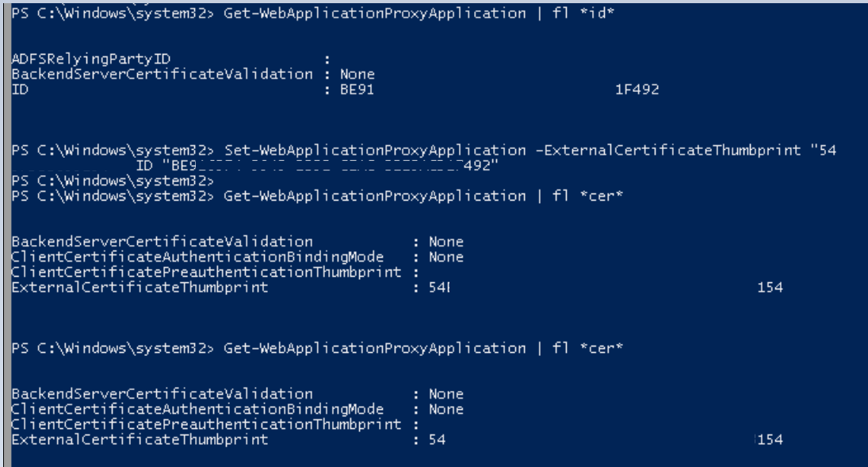Image resolution: width=868 pixels, height=467 pixels.
Task: Click the first fl *cer* command
Action: click(588, 196)
